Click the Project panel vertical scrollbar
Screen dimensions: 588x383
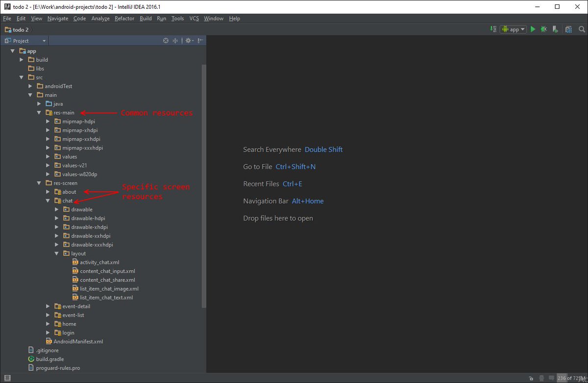(204, 185)
